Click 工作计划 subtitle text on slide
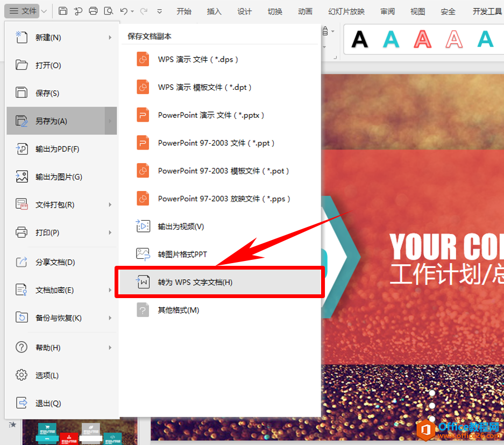Viewport: 504px width, 445px height. (x=447, y=274)
